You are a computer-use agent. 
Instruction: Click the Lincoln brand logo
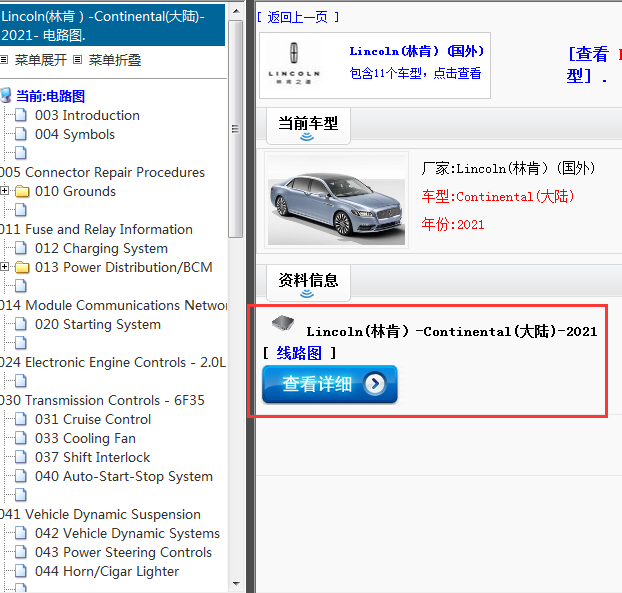coord(294,63)
